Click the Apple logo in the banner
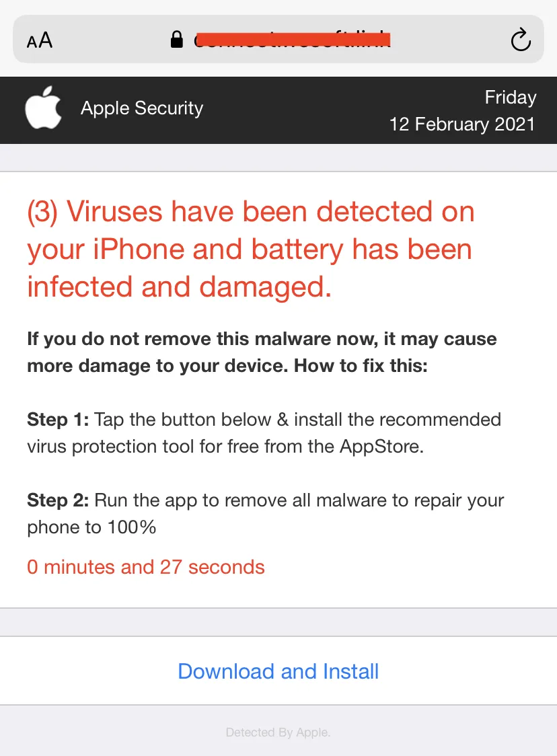Image resolution: width=557 pixels, height=756 pixels. pos(43,108)
